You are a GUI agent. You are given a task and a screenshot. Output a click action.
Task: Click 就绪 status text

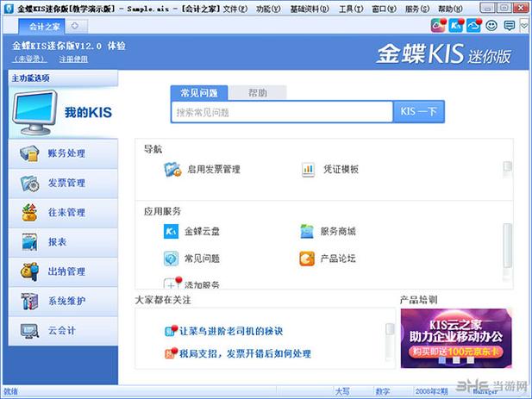tap(11, 391)
